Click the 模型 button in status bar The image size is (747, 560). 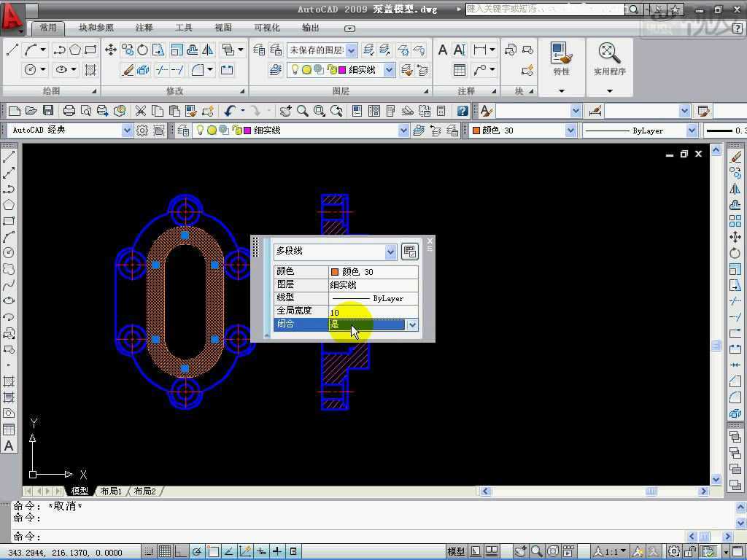pos(456,551)
